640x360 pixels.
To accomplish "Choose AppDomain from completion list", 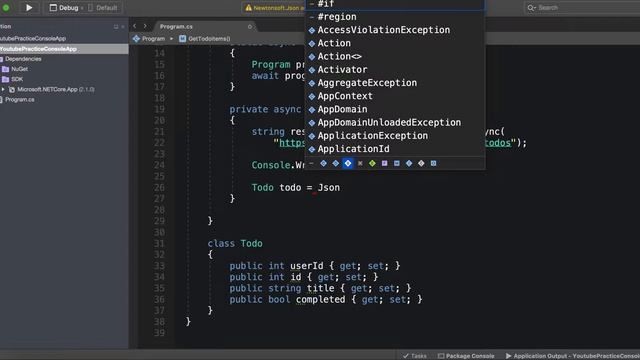I will tap(395, 109).
